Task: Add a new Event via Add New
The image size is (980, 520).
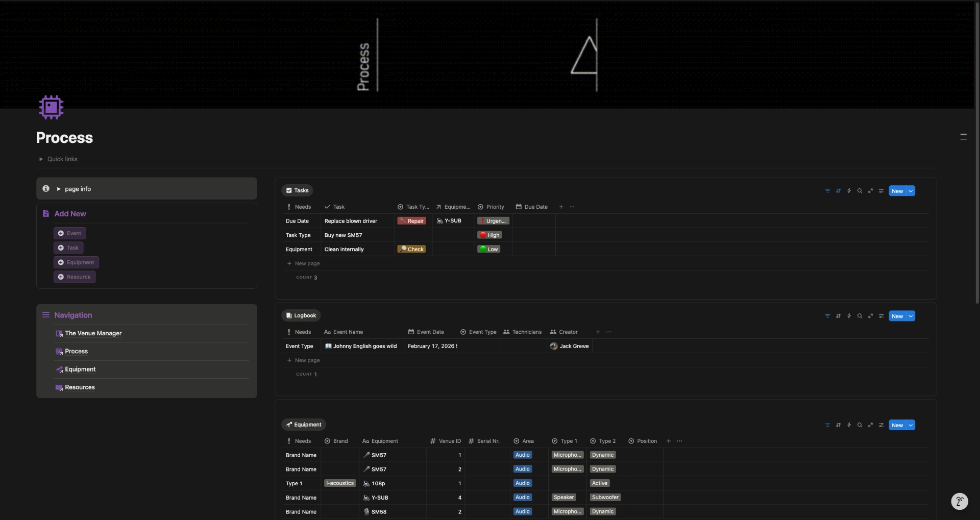Action: [69, 233]
